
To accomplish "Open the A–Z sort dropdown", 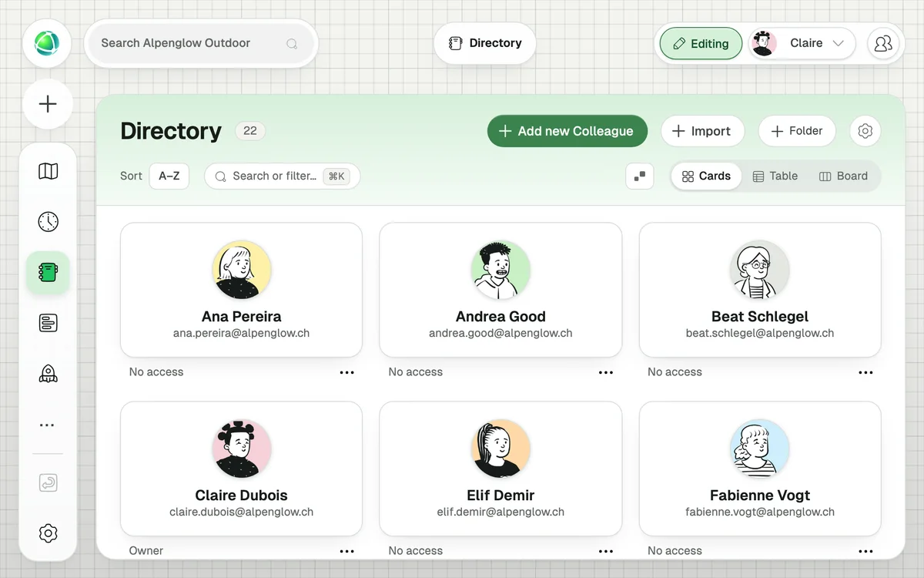I will click(169, 176).
